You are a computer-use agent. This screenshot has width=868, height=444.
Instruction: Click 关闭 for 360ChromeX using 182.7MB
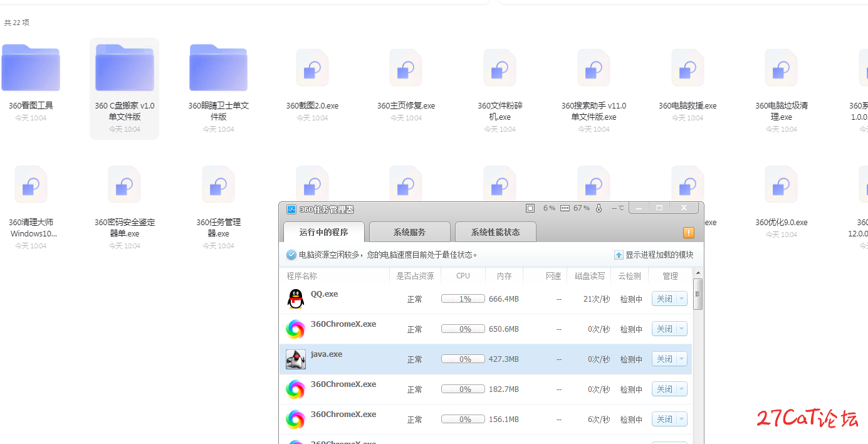tap(664, 389)
